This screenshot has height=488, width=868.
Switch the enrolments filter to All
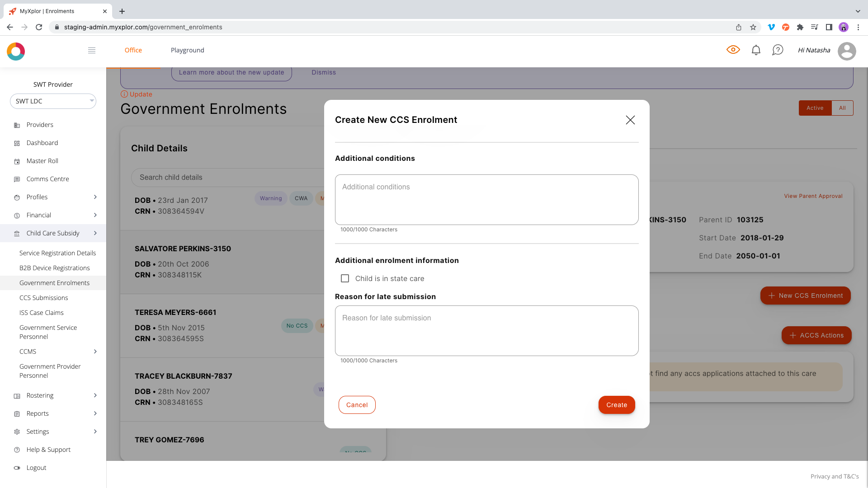point(842,108)
